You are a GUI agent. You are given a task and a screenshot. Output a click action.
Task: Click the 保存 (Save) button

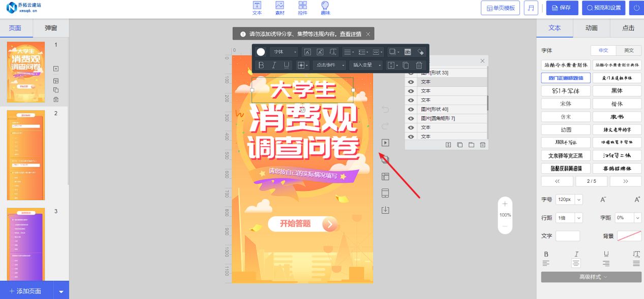coord(562,8)
